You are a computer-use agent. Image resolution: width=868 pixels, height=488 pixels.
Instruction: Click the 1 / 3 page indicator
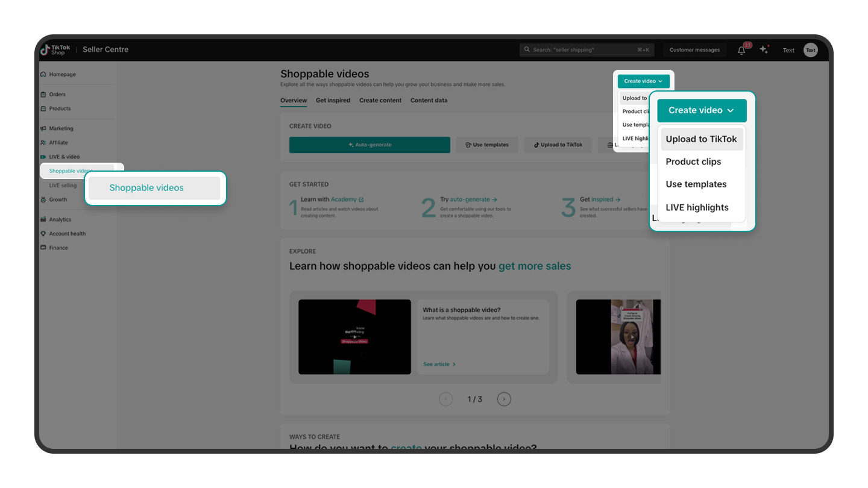475,399
